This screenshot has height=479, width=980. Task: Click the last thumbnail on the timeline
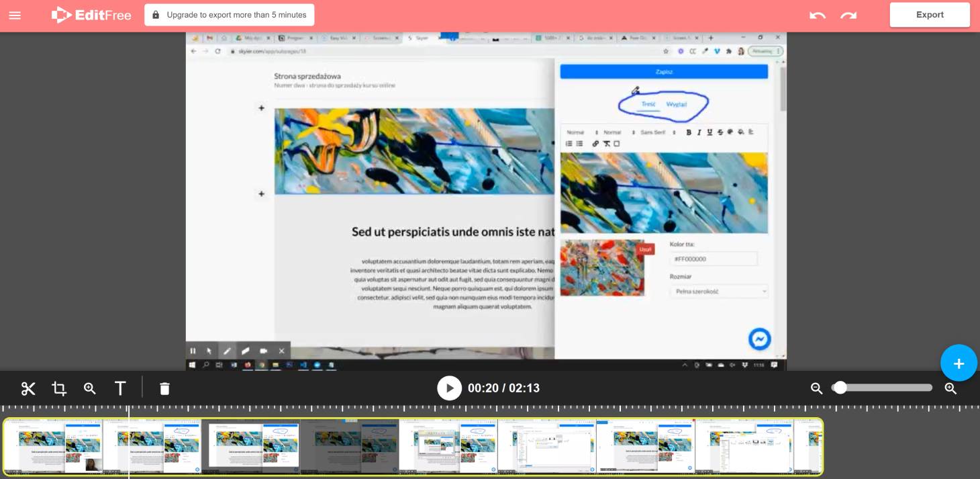[808, 447]
